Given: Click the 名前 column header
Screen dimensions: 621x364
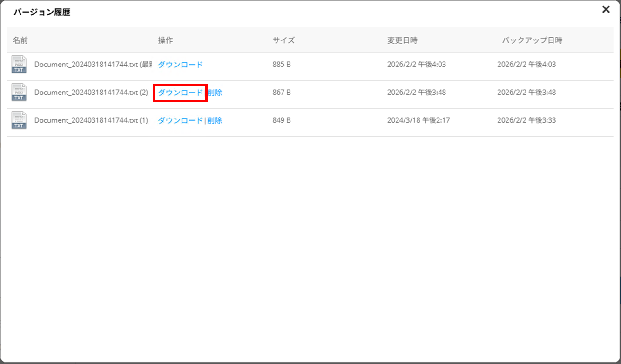Looking at the screenshot, I should click(20, 40).
